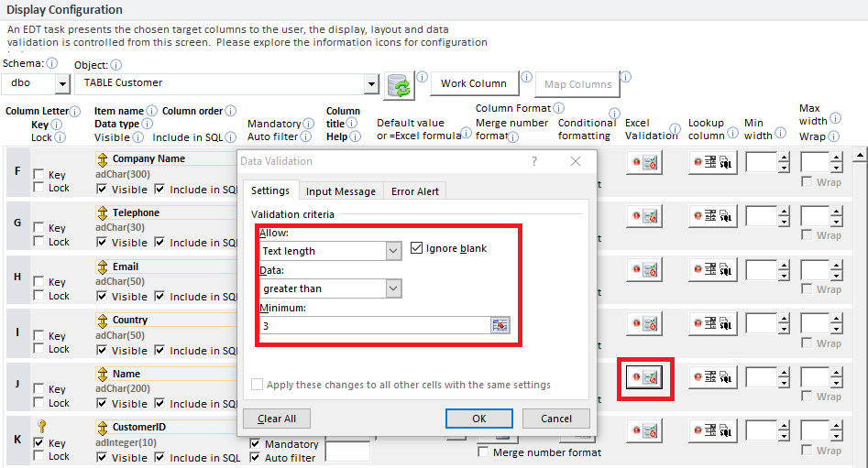Open the Allow Text length dropdown

(x=393, y=251)
